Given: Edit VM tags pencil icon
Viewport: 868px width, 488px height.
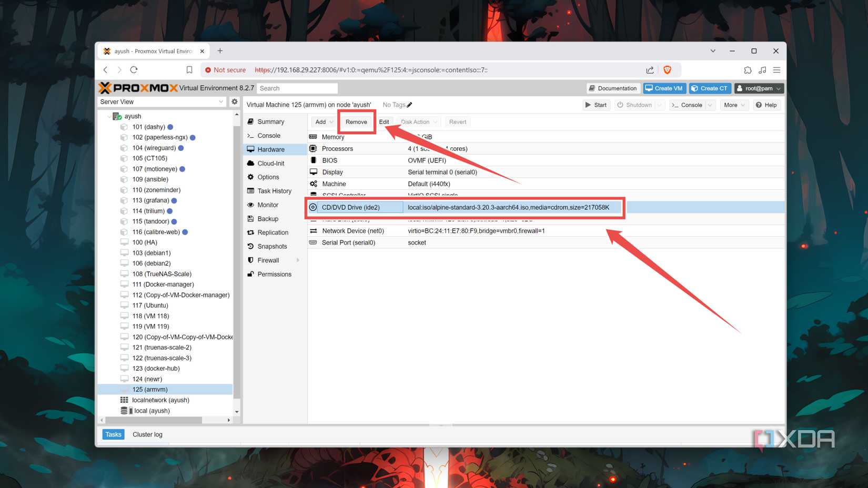Looking at the screenshot, I should coord(409,105).
